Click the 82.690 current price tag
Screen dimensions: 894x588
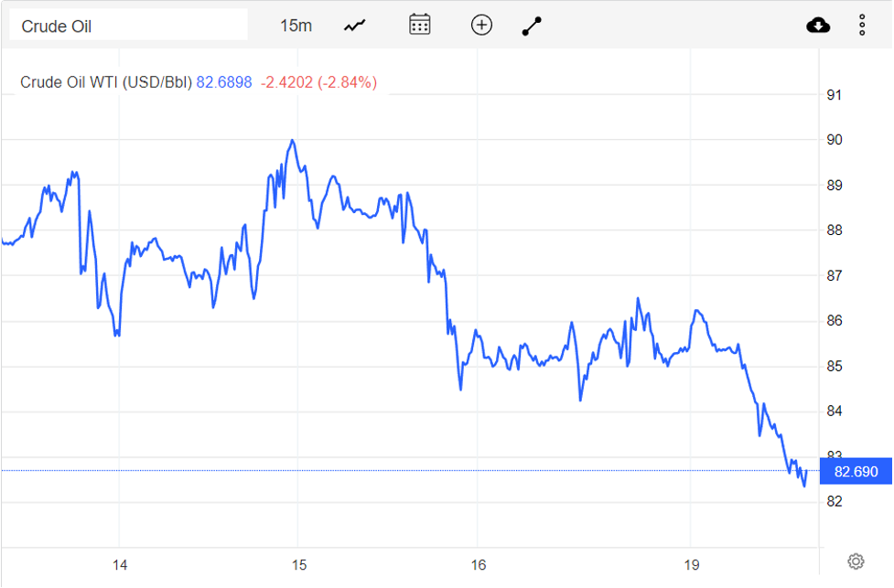click(856, 472)
